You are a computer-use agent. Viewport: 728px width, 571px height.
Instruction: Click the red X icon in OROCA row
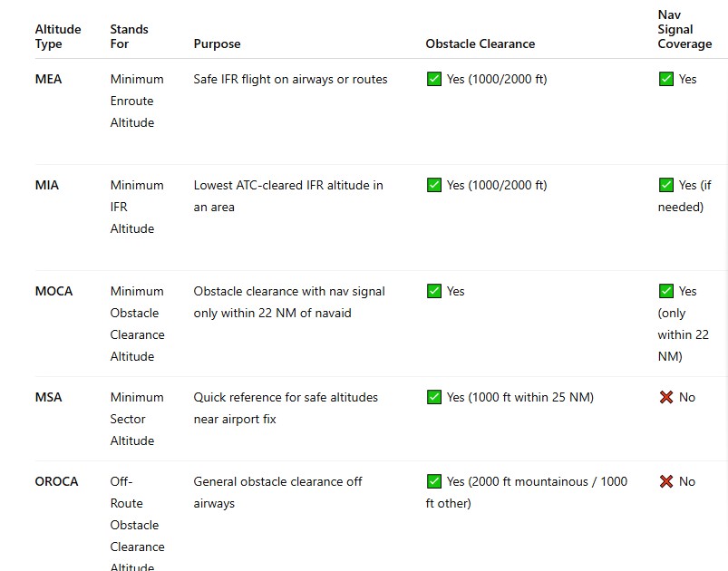pos(665,481)
